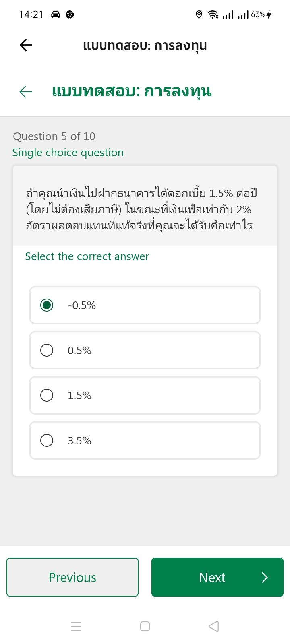The image size is (290, 644).
Task: Choose the 1.5% answer option
Action: pyautogui.click(x=145, y=395)
